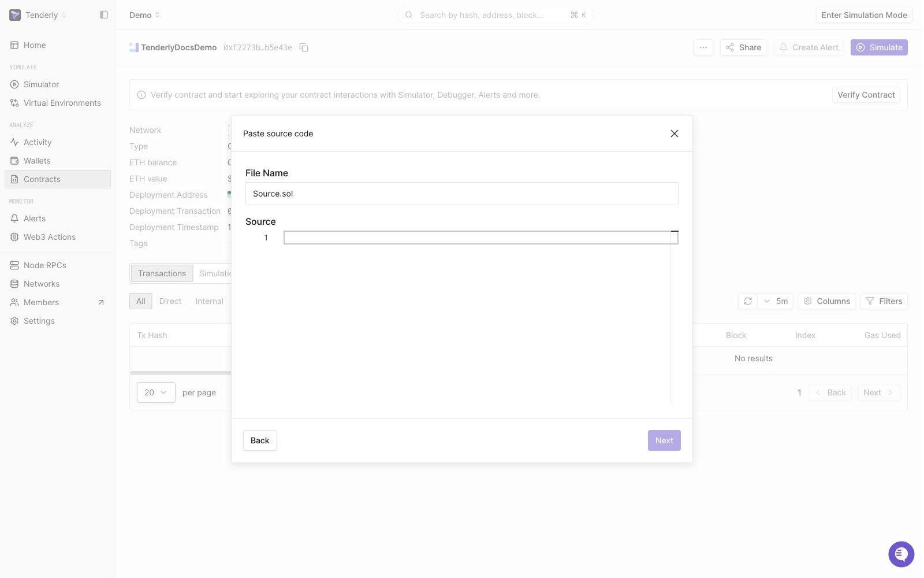Click the Gas Used column header
Screen dimensions: 924x578
882,335
